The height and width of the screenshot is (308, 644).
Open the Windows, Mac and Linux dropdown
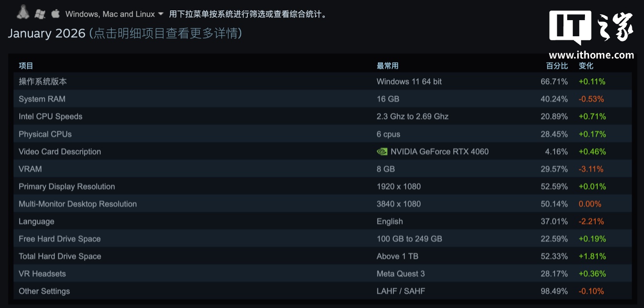(110, 14)
